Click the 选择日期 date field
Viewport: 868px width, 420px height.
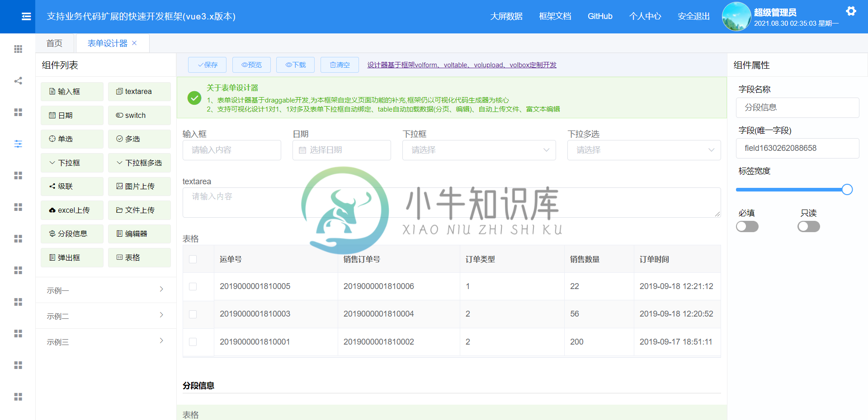click(x=342, y=150)
